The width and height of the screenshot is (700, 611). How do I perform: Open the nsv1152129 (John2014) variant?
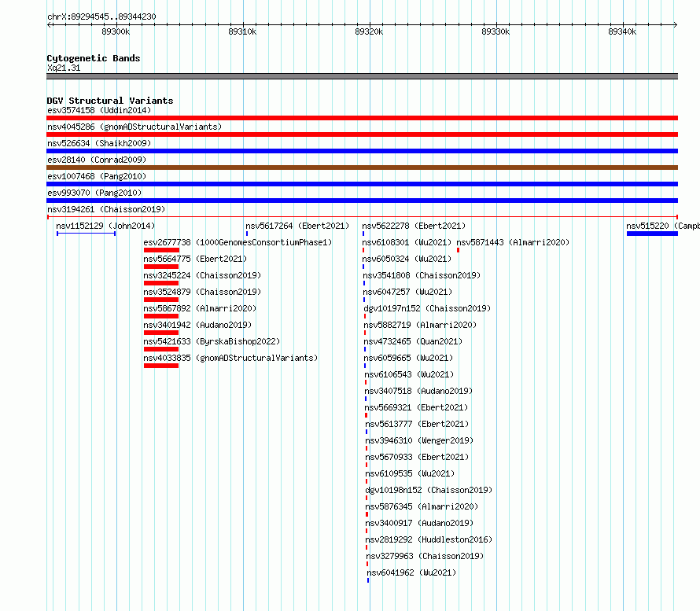105,226
